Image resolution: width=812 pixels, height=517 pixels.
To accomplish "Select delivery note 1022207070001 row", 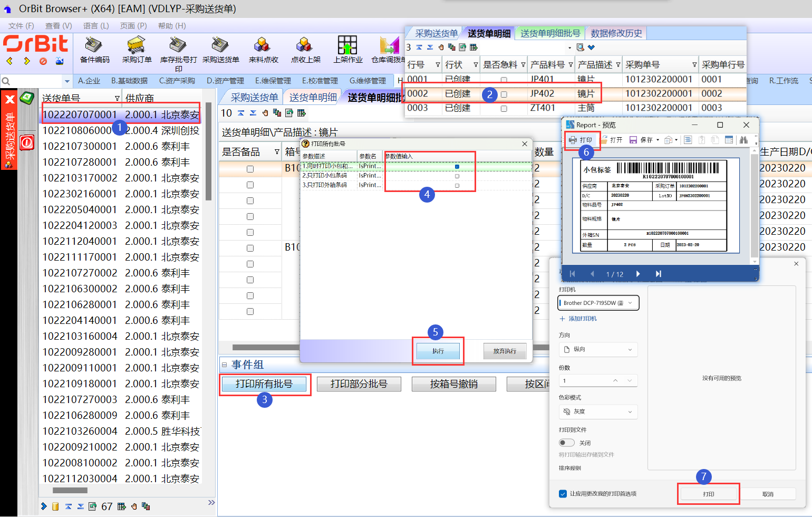I will click(121, 114).
